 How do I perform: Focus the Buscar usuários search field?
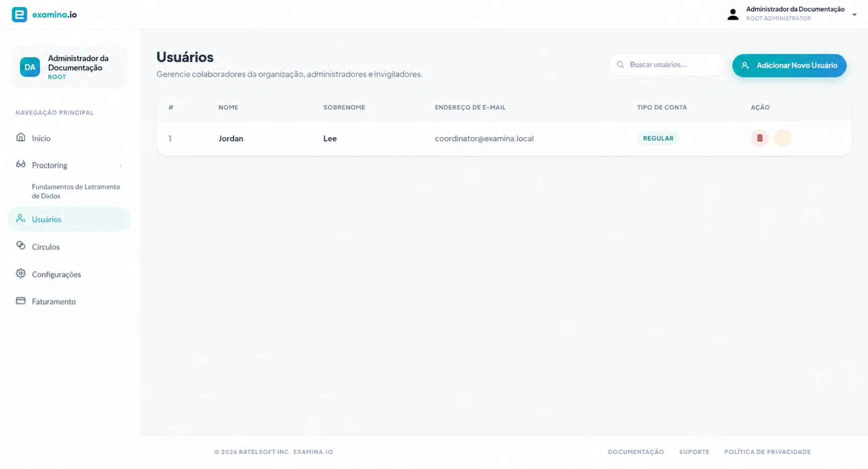pyautogui.click(x=667, y=65)
